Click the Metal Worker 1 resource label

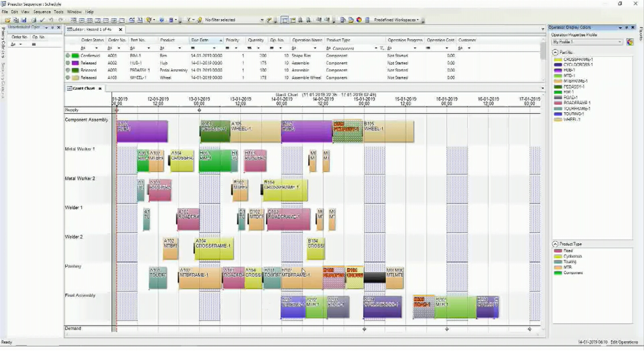pyautogui.click(x=80, y=149)
